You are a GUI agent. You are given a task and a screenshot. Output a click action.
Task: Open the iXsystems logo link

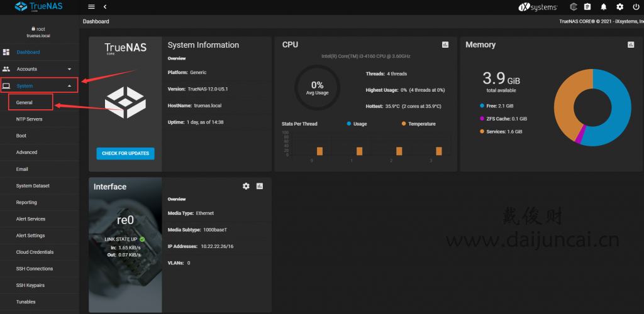[537, 7]
